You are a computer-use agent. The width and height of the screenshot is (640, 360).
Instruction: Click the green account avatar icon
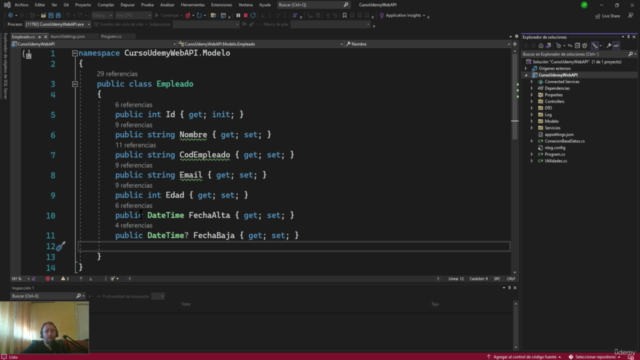(584, 5)
